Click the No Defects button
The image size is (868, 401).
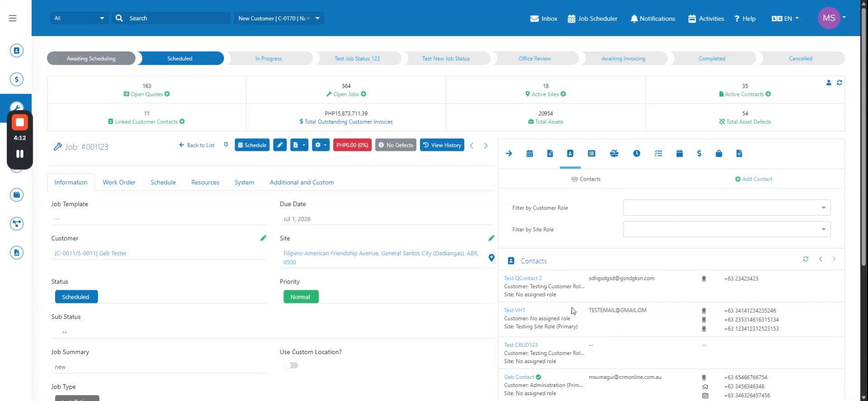[x=396, y=145]
